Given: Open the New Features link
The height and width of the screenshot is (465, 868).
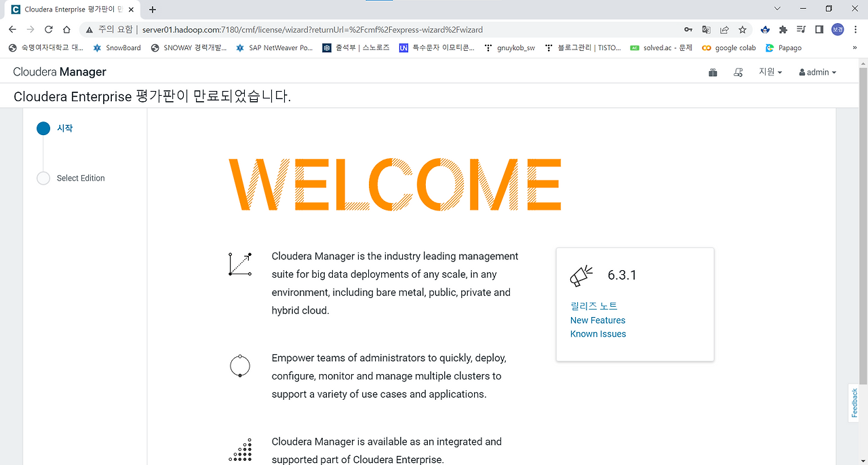Looking at the screenshot, I should (x=598, y=320).
